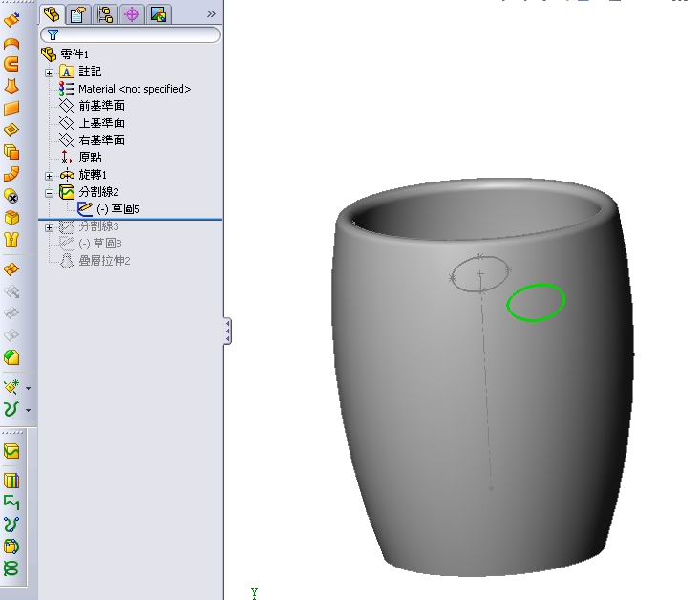Switch to the ConfigurationManager tab

[105, 14]
